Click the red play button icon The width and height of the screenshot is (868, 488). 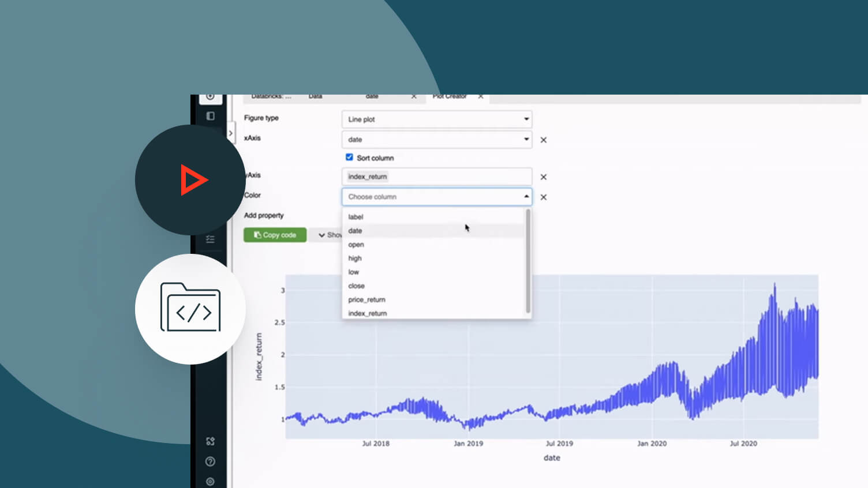(194, 180)
